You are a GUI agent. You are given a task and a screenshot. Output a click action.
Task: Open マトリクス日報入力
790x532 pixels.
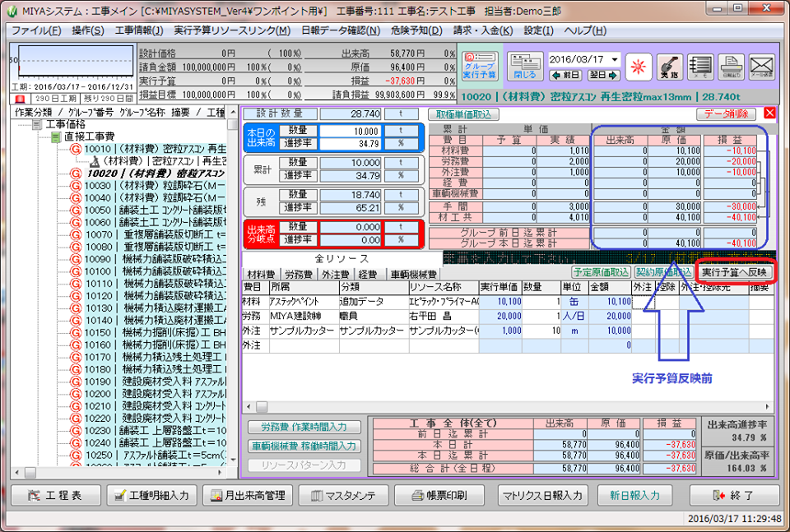(542, 495)
